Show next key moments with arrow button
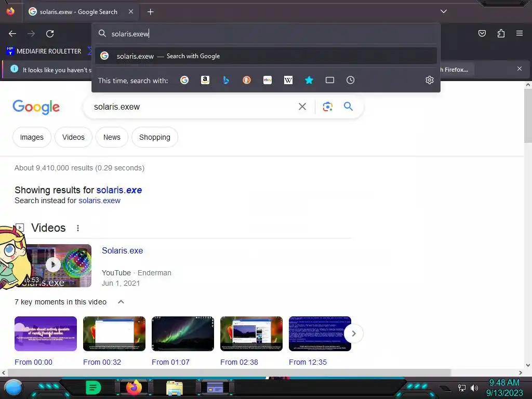This screenshot has width=532, height=399. tap(353, 334)
